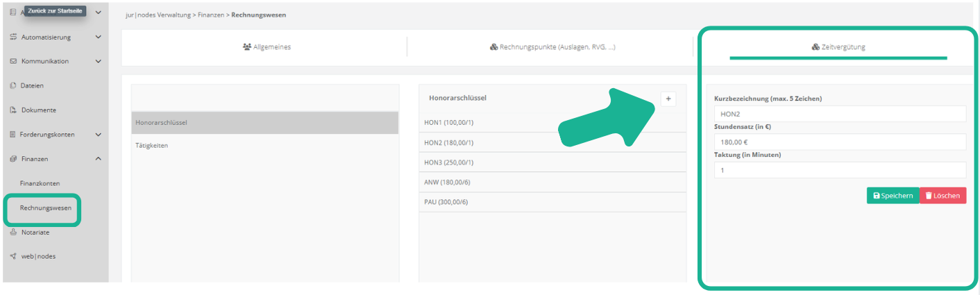Click the Dokumente icon in sidebar
Image resolution: width=980 pixels, height=295 pixels.
point(13,110)
